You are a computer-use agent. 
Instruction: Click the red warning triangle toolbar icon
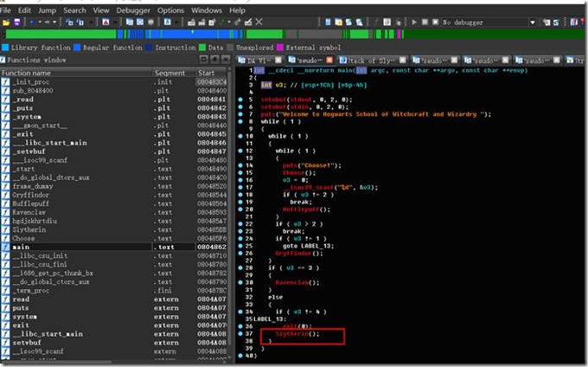click(x=105, y=23)
